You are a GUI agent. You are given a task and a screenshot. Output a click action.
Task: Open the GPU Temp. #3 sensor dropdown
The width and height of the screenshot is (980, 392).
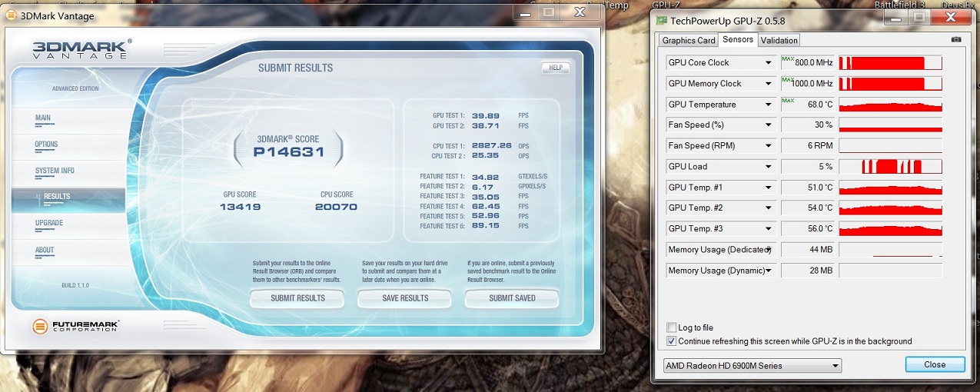point(768,228)
